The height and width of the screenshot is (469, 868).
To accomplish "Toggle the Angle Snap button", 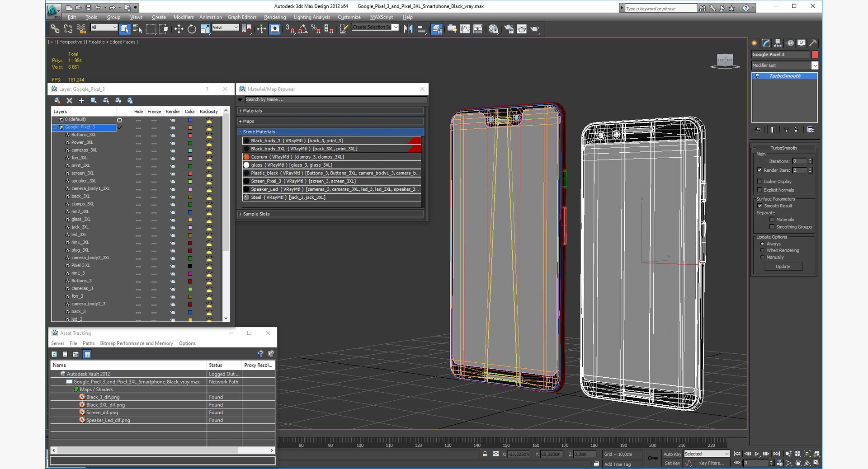I will tap(303, 29).
